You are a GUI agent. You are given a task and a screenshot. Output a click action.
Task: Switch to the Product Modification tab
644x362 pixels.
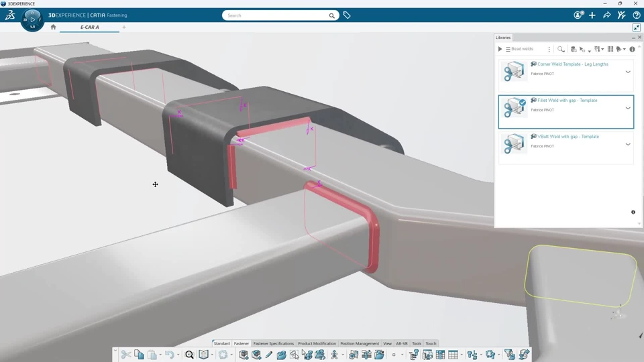click(317, 343)
